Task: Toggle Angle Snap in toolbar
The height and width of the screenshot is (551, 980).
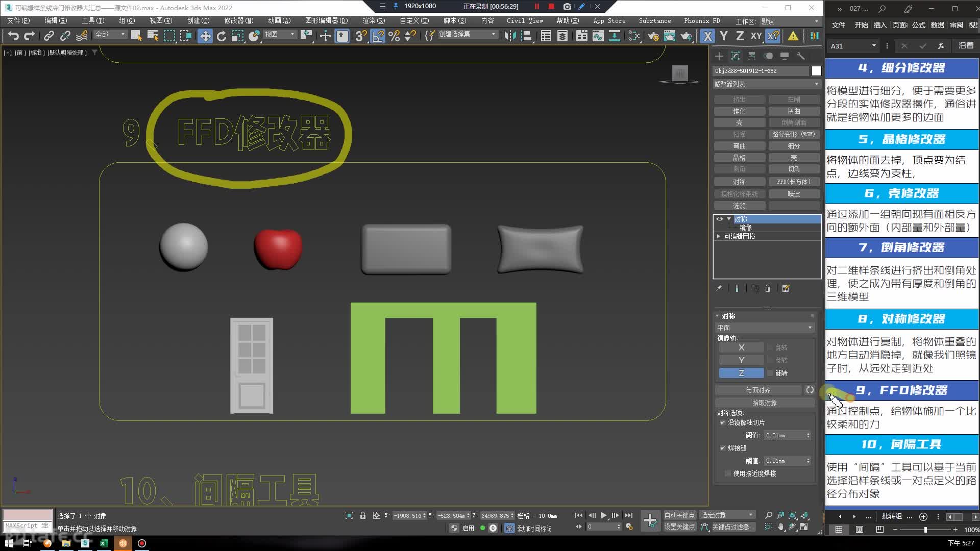Action: 378,36
